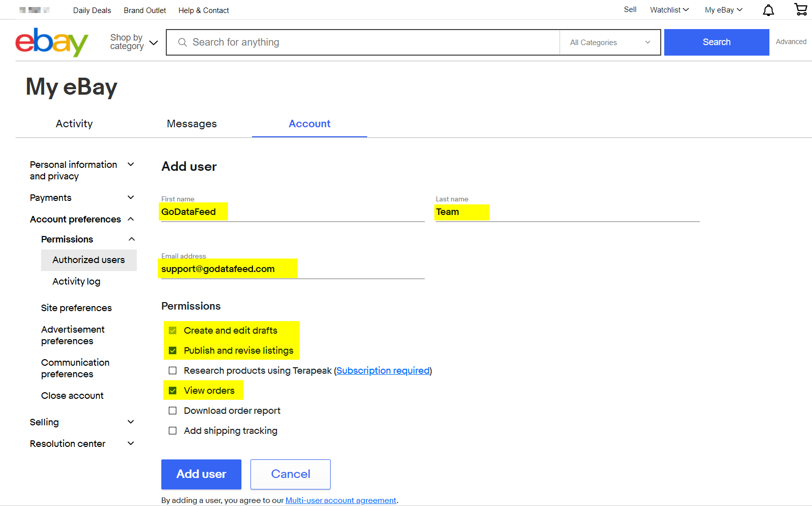Click the First name field
Image resolution: width=812 pixels, height=506 pixels.
293,212
